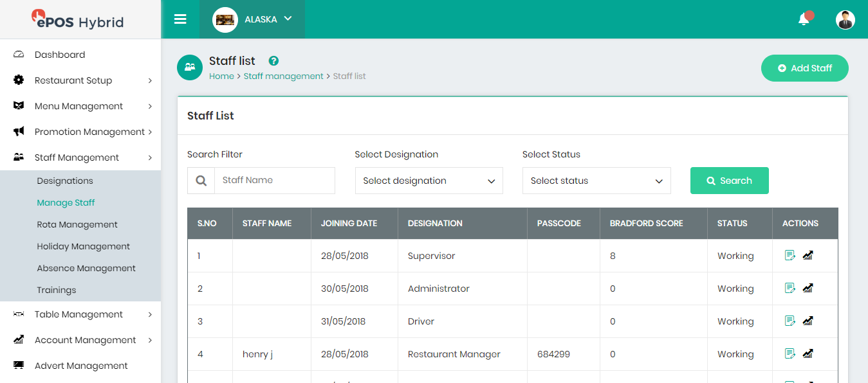Open Advert Management menu item
The width and height of the screenshot is (868, 383).
pos(81,366)
